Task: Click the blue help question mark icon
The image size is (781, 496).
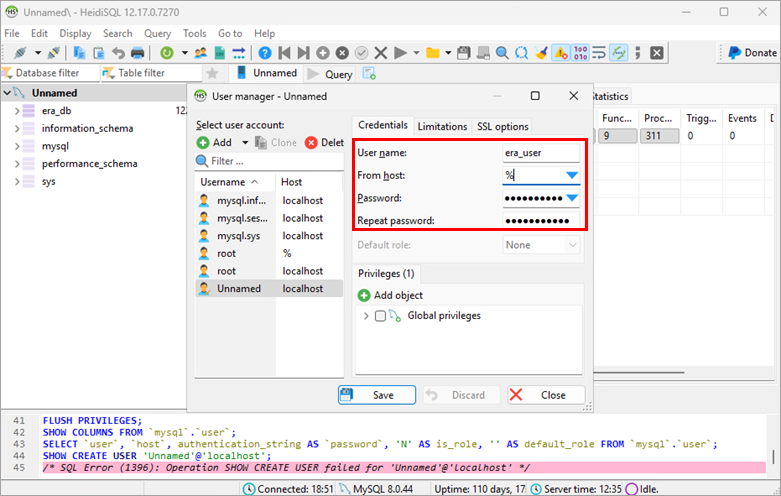Action: pyautogui.click(x=265, y=53)
